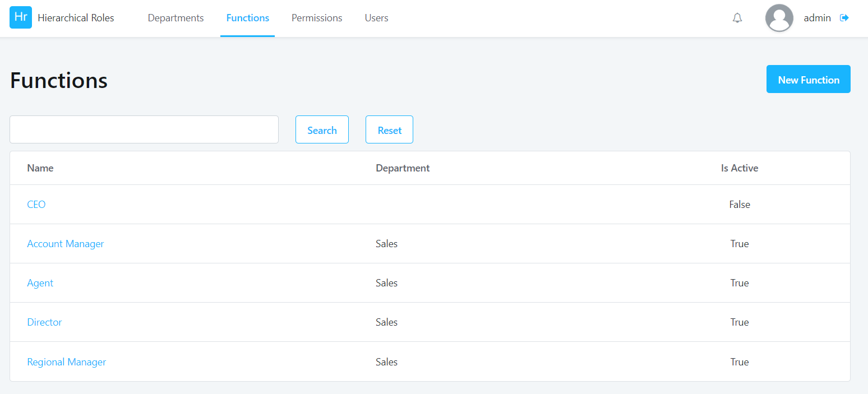This screenshot has height=394, width=868.
Task: Switch to the Permissions tab
Action: [316, 17]
